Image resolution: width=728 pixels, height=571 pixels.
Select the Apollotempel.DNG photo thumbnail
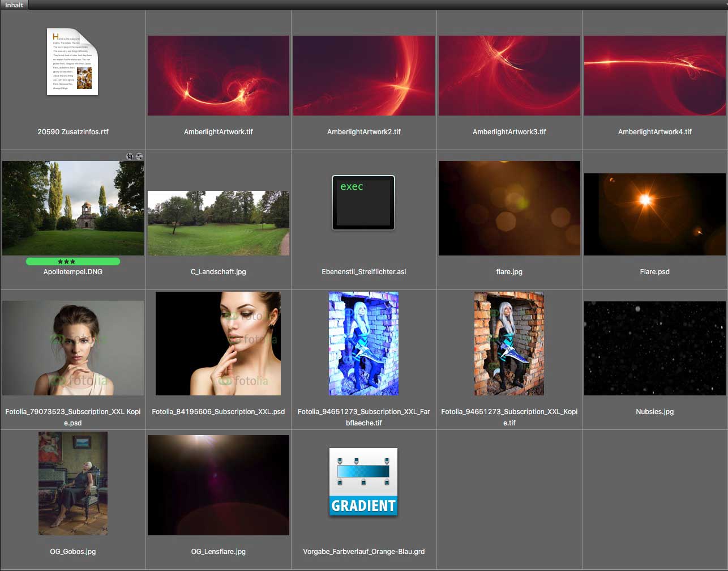point(73,208)
